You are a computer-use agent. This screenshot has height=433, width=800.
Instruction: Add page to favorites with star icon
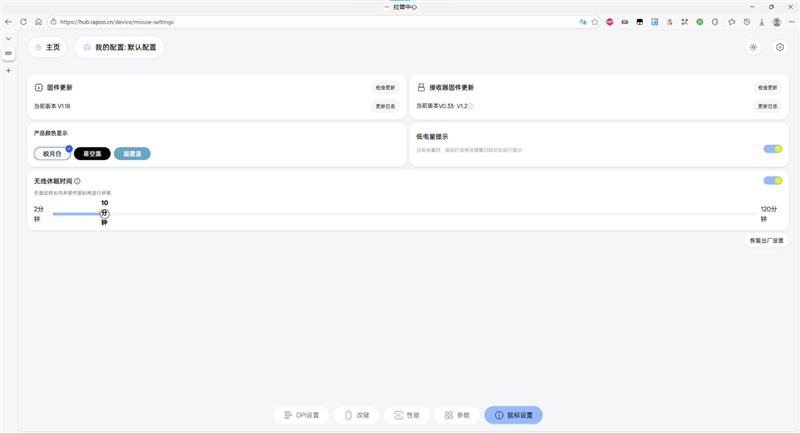pyautogui.click(x=595, y=22)
